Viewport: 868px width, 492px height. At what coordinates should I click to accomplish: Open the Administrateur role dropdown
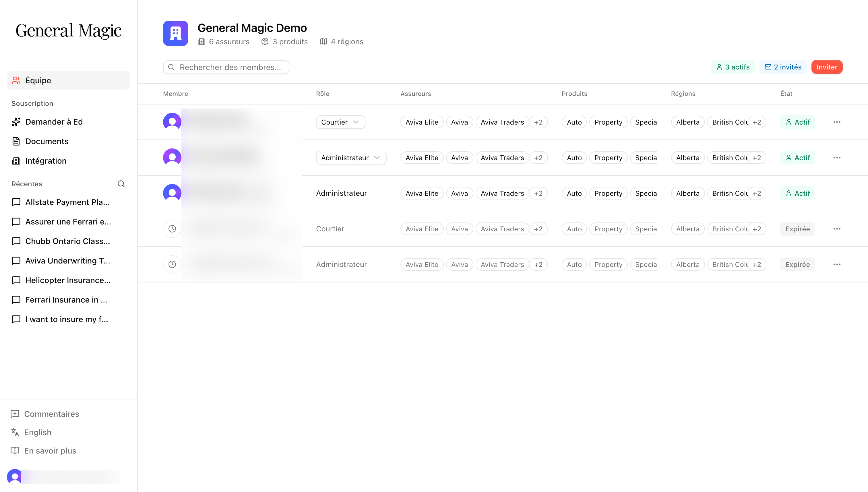coord(351,158)
